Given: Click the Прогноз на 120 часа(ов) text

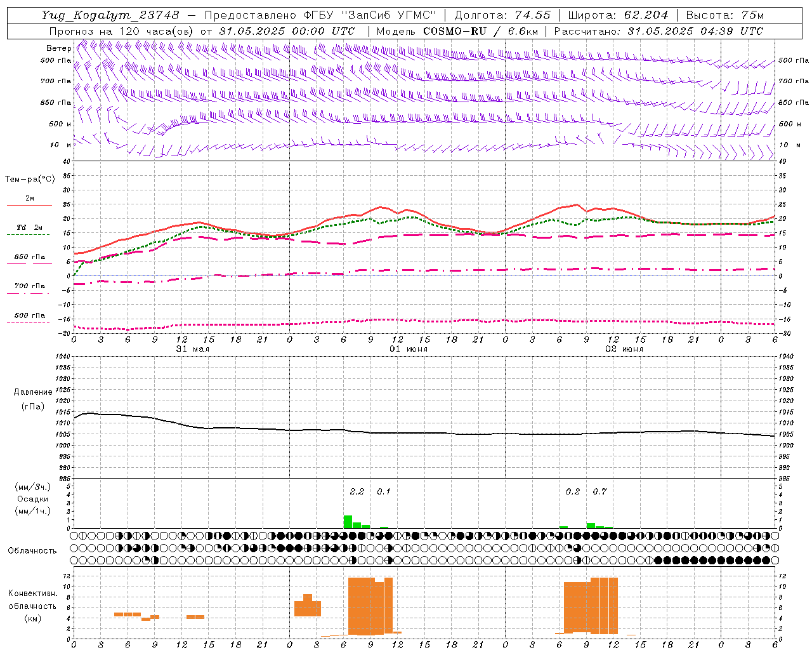Looking at the screenshot, I should (x=122, y=30).
